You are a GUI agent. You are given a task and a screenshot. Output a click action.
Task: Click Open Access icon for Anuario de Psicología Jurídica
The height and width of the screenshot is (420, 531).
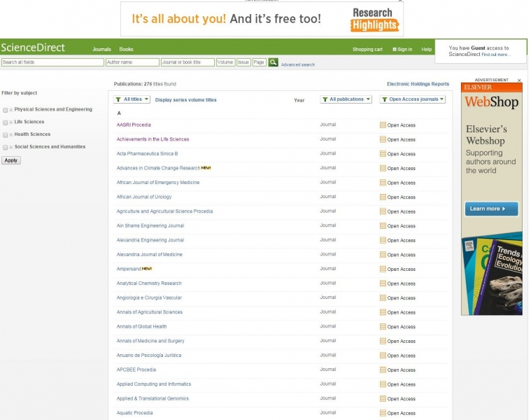click(x=383, y=356)
